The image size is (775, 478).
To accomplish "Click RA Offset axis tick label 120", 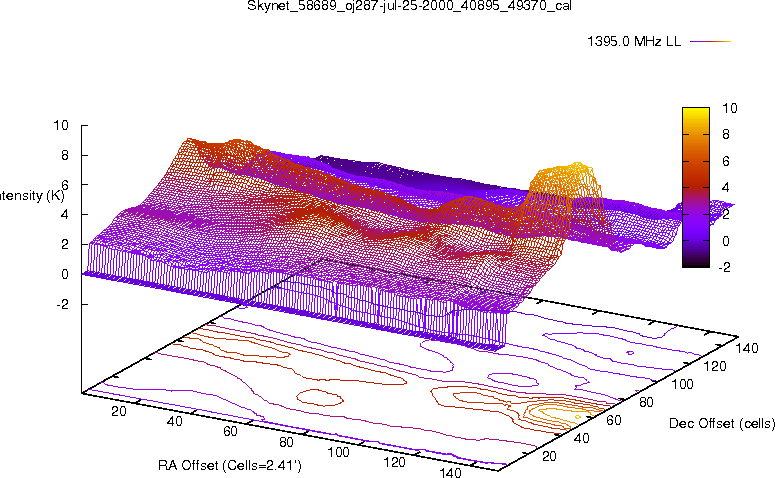I will [x=394, y=463].
